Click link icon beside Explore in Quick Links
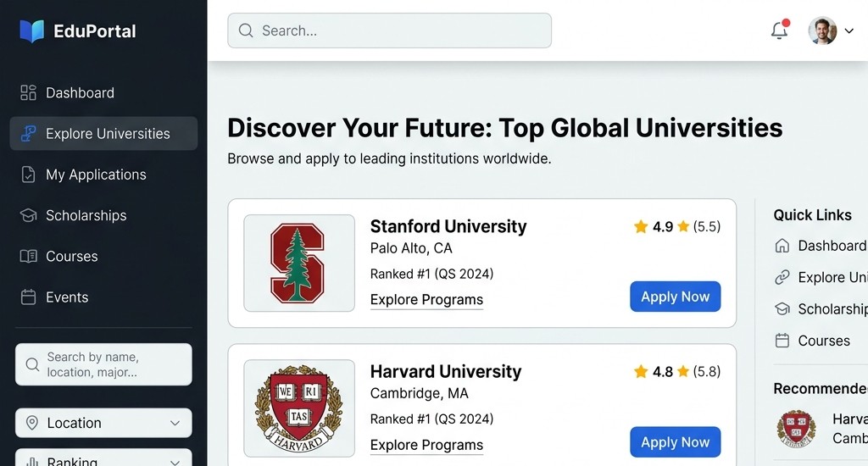This screenshot has width=868, height=466. [x=782, y=277]
